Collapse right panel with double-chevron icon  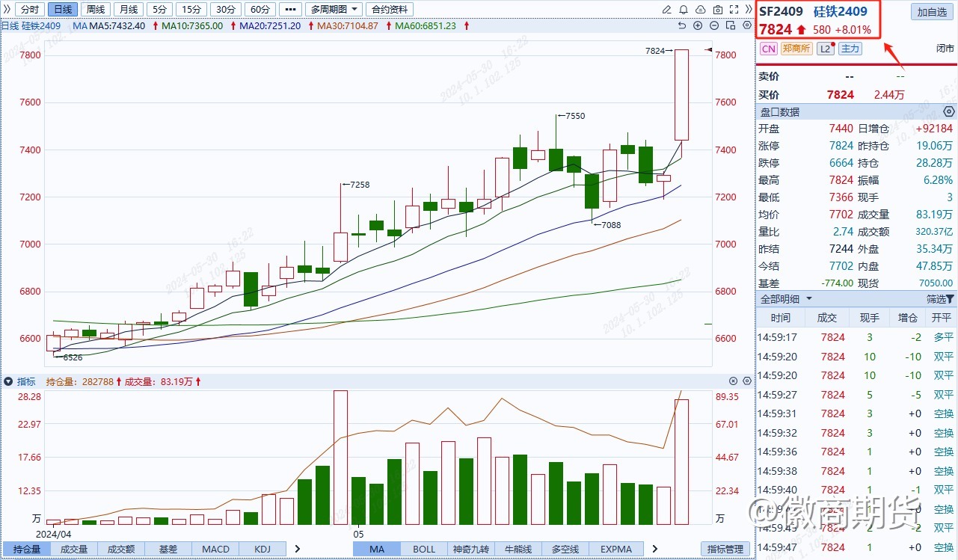point(748,10)
